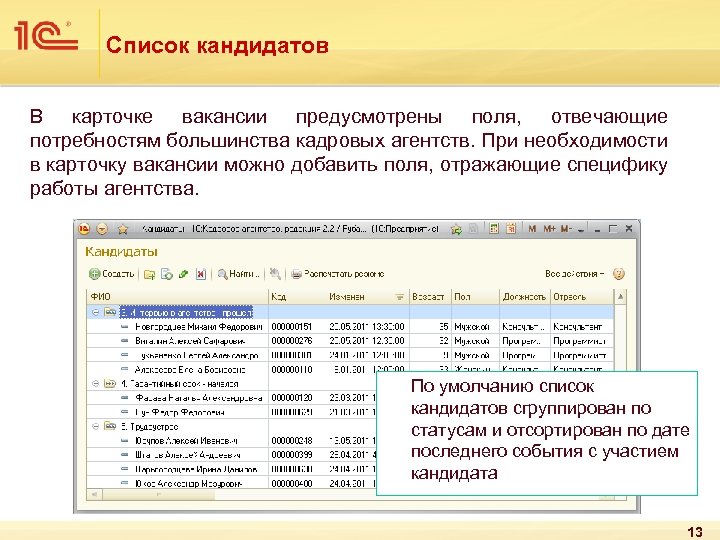
Task: Click the Должность column header
Action: tap(524, 297)
